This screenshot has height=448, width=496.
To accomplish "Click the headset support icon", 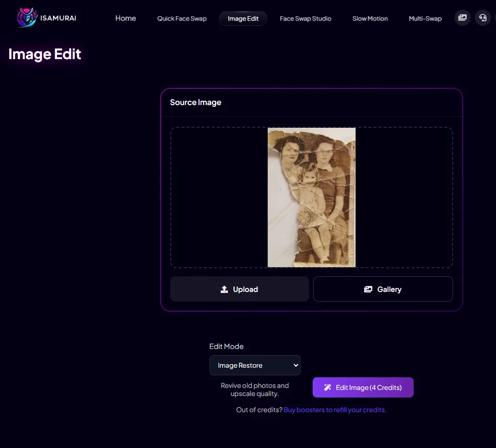I will 482,18.
